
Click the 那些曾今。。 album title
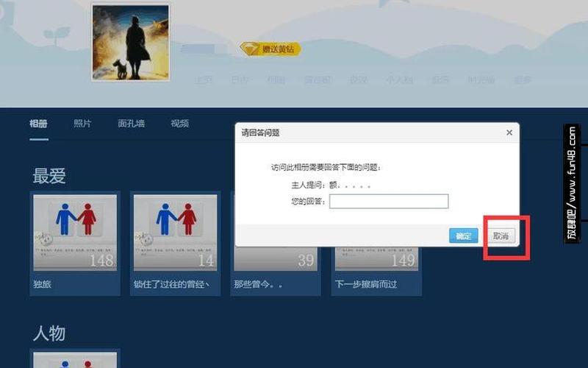(x=258, y=284)
